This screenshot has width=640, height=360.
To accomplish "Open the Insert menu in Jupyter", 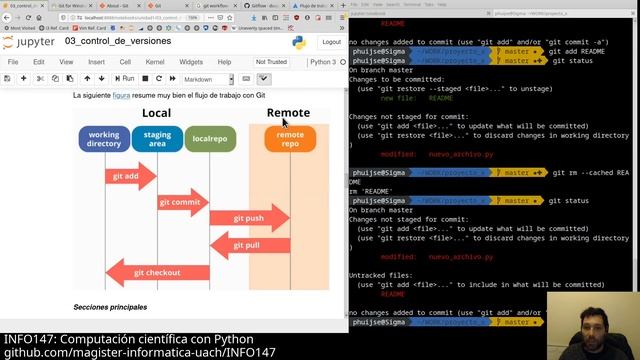I will 96,62.
